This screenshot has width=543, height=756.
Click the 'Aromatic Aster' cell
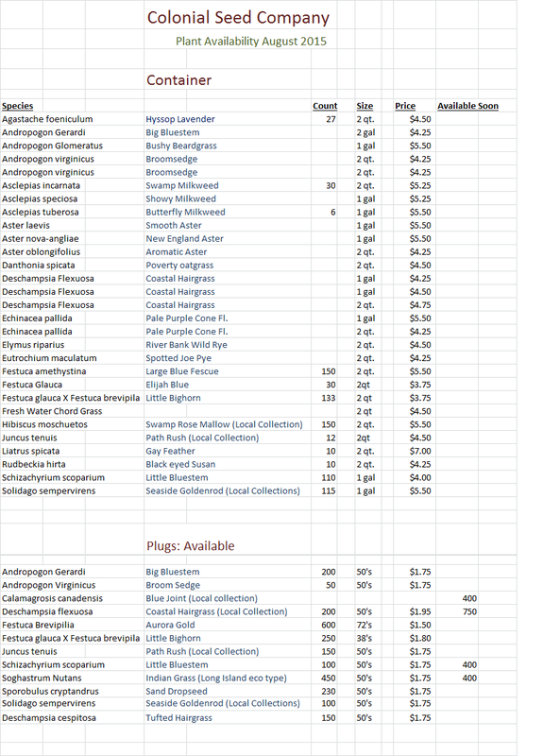click(x=177, y=251)
